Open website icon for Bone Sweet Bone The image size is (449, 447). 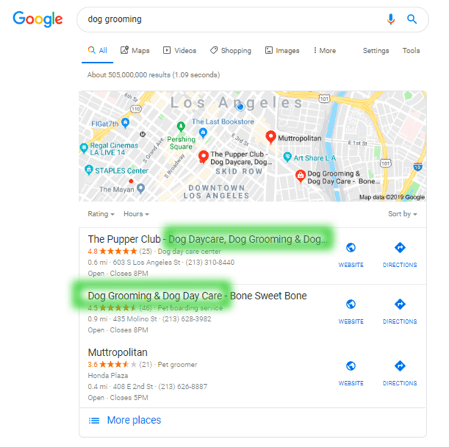351,304
